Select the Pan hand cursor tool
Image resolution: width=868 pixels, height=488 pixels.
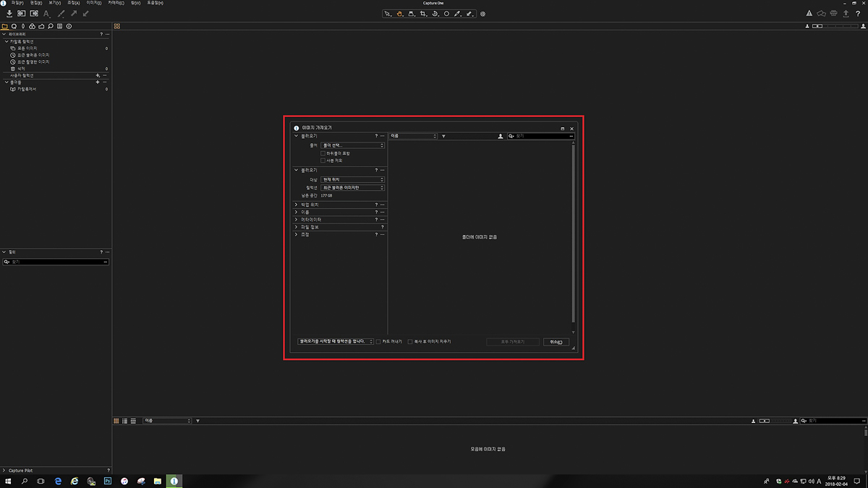tap(399, 14)
